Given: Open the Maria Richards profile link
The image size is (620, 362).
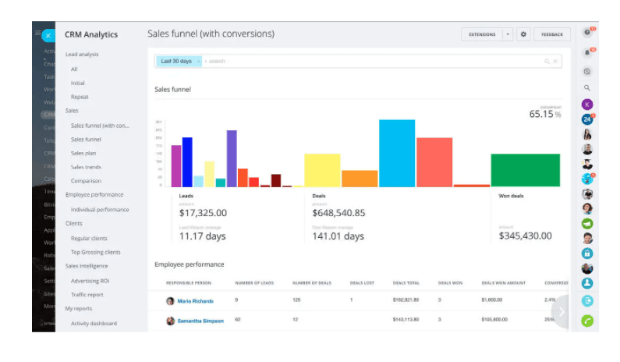Looking at the screenshot, I should (195, 301).
